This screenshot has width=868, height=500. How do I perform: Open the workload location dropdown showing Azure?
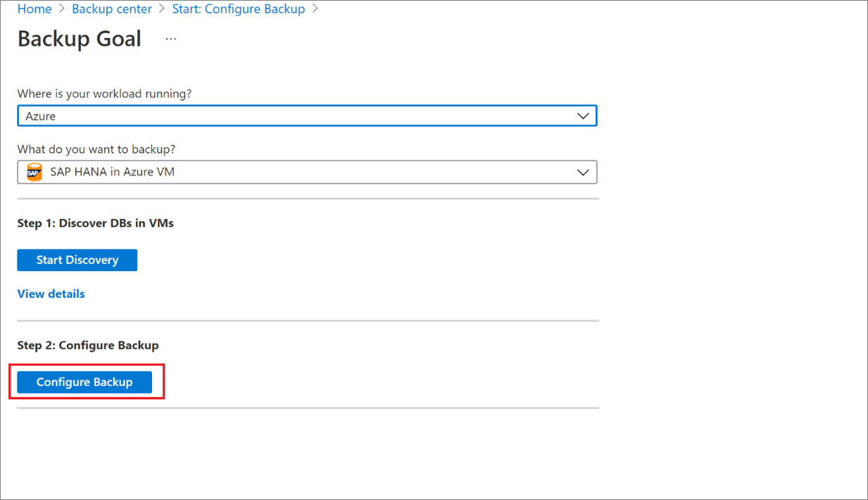click(x=307, y=115)
